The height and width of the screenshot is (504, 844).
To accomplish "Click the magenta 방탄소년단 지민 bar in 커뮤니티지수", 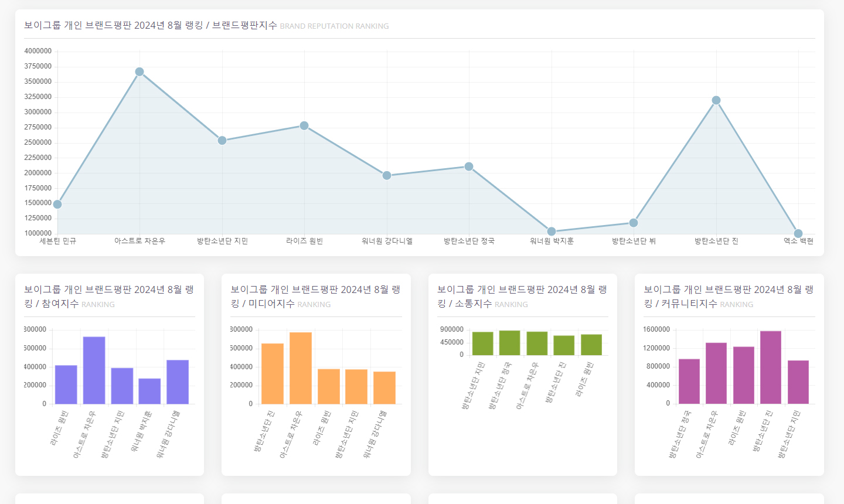I will click(x=798, y=382).
